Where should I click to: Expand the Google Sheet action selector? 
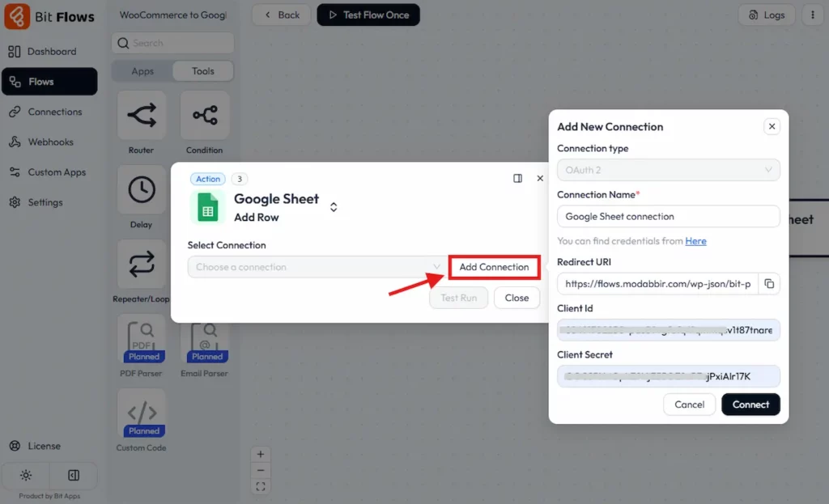click(x=333, y=206)
